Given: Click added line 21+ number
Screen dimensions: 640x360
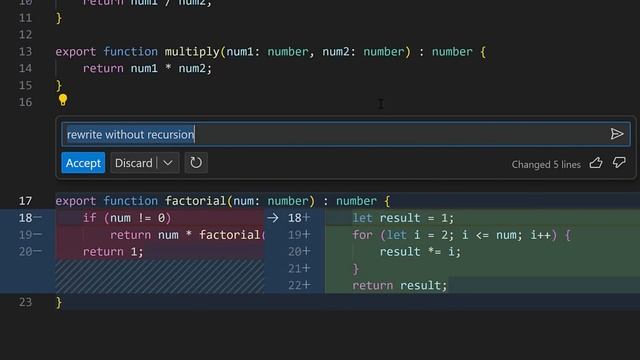Looking at the screenshot, I should coord(299,269).
